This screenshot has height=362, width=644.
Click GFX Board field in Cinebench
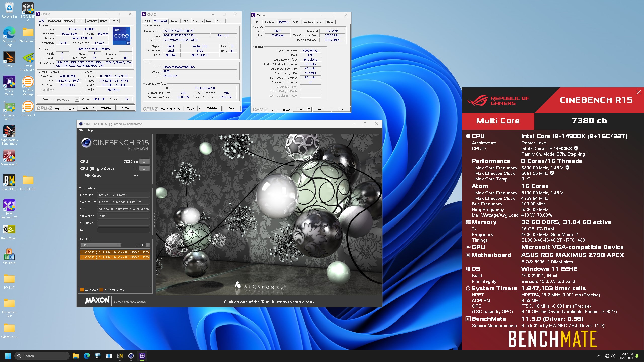(x=124, y=223)
